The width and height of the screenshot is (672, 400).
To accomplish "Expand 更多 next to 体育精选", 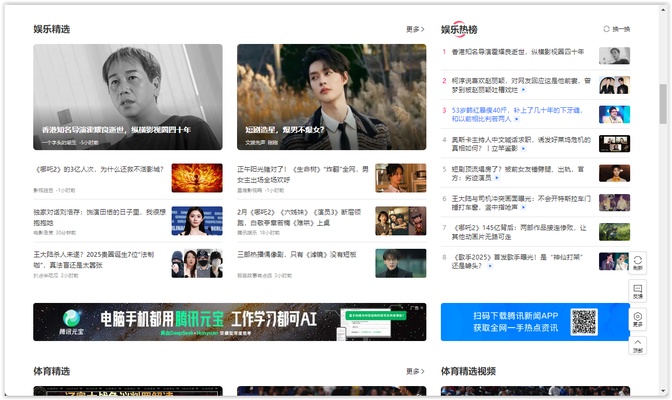I will 415,371.
